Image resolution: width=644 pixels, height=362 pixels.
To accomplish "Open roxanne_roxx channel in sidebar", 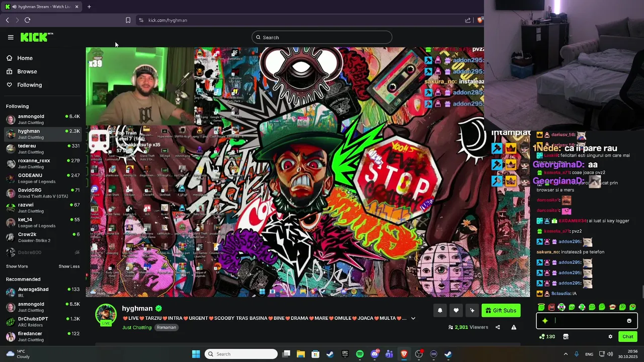I will (43, 163).
